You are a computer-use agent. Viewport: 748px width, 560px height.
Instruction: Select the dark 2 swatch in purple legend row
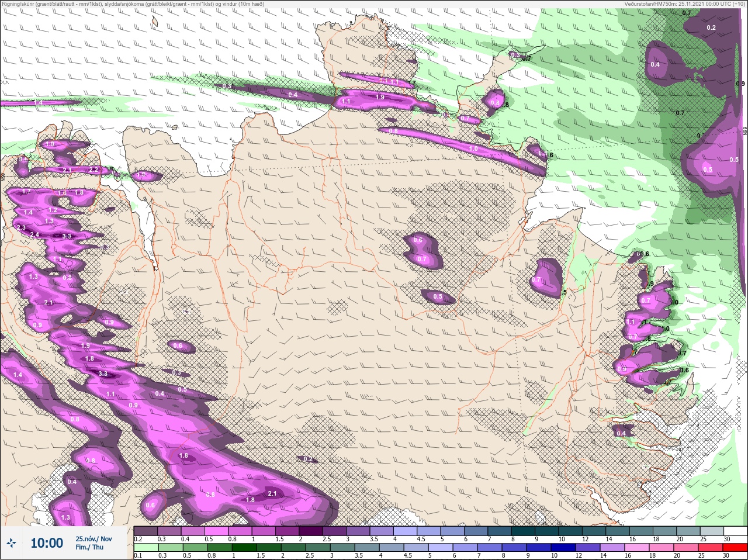click(x=312, y=531)
